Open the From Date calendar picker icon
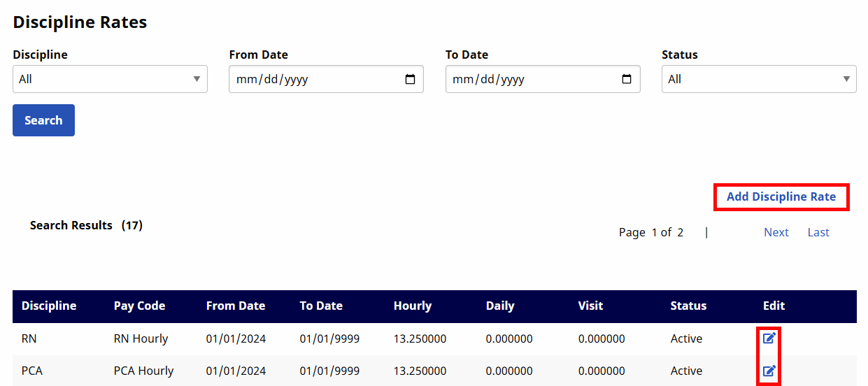This screenshot has height=386, width=868. click(x=411, y=79)
